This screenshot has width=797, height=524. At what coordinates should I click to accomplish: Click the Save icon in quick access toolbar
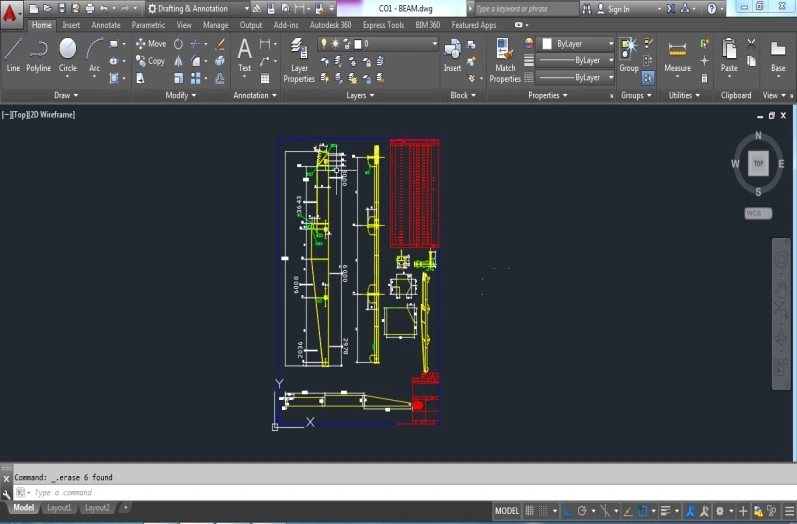(x=62, y=8)
